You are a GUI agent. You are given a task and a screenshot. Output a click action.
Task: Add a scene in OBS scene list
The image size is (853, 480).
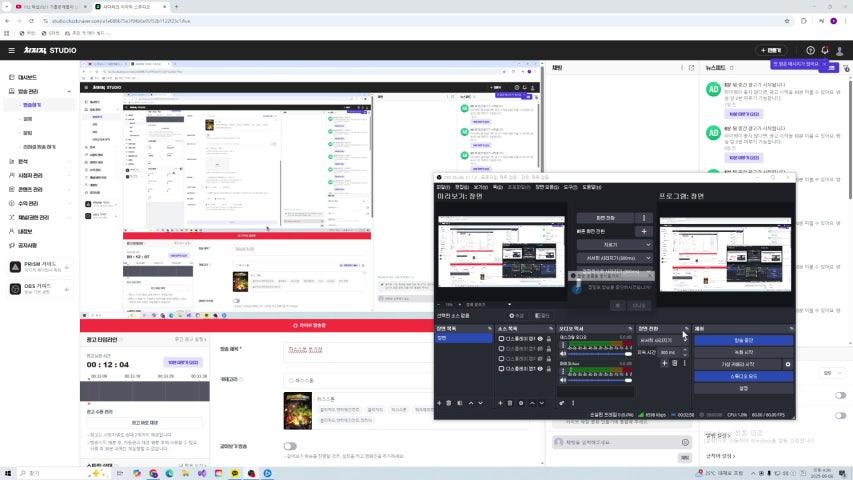(x=439, y=403)
